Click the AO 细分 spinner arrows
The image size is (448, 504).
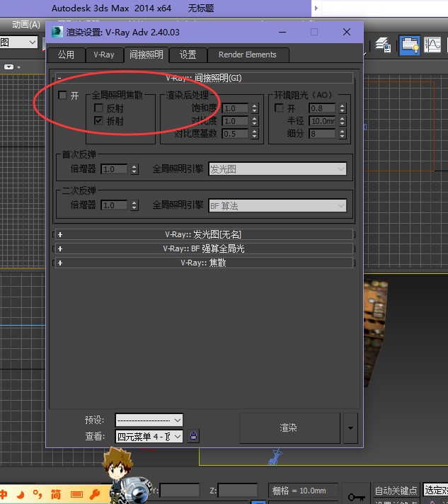[343, 134]
